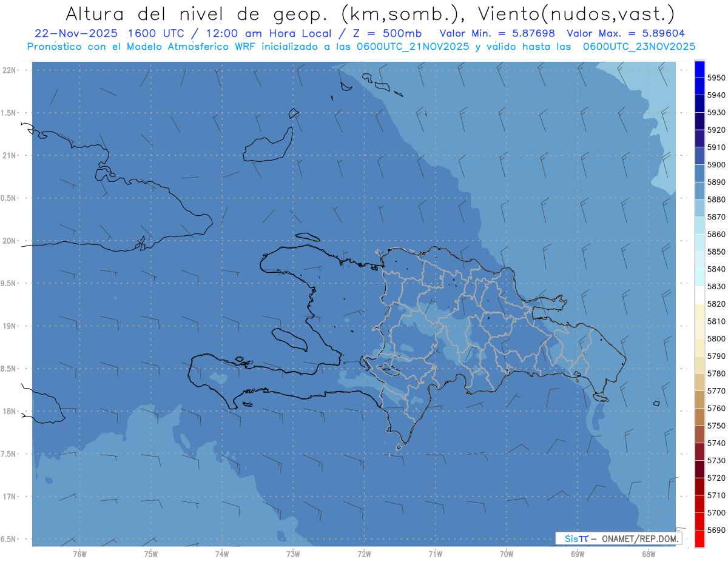Click the 5880 colorbar value
728x562 pixels.
coord(716,199)
